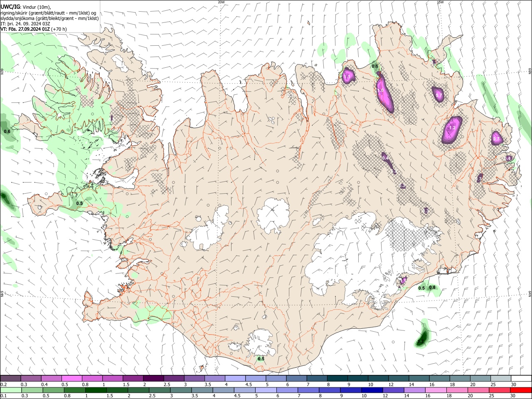Click the bright pink 0.5 snow-scale swatch
Screen dimensions: 532x399
click(x=71, y=378)
